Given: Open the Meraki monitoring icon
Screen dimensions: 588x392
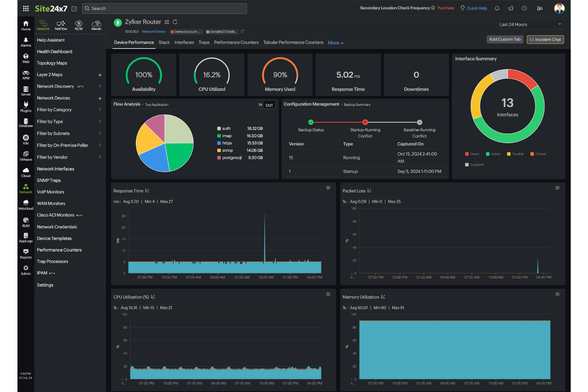Looking at the screenshot, I should click(96, 25).
